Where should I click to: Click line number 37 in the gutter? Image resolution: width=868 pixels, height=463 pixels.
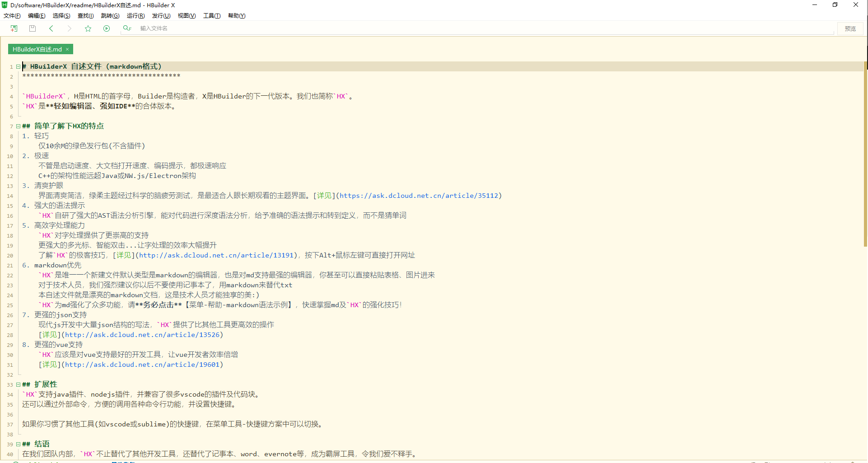pos(10,425)
